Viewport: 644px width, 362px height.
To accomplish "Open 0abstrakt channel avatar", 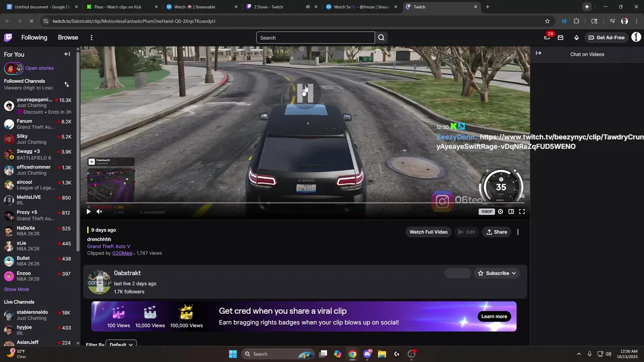I will click(x=99, y=283).
